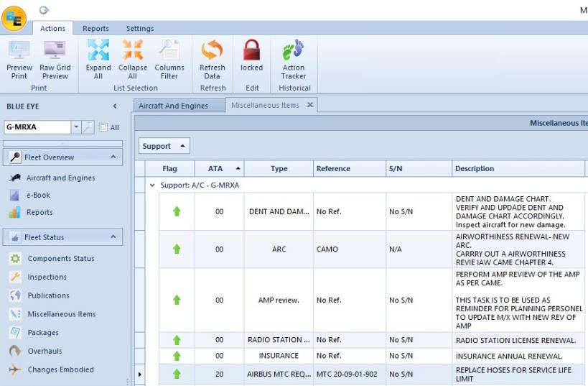Switch to Aircraft And Engines tab
This screenshot has width=588, height=386.
173,106
